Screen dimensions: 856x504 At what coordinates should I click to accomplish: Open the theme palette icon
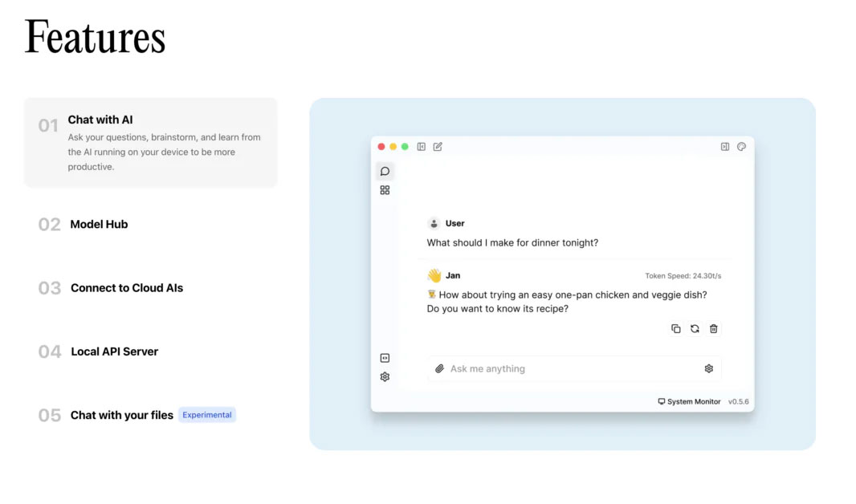pyautogui.click(x=741, y=147)
